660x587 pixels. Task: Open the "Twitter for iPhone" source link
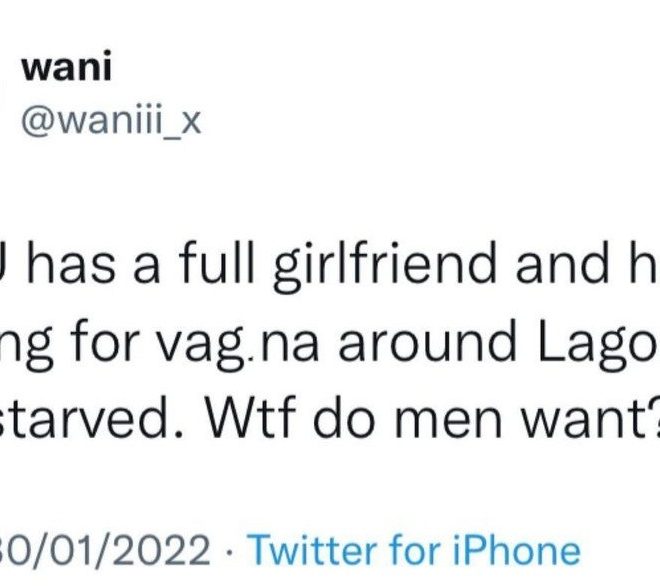coord(413,551)
